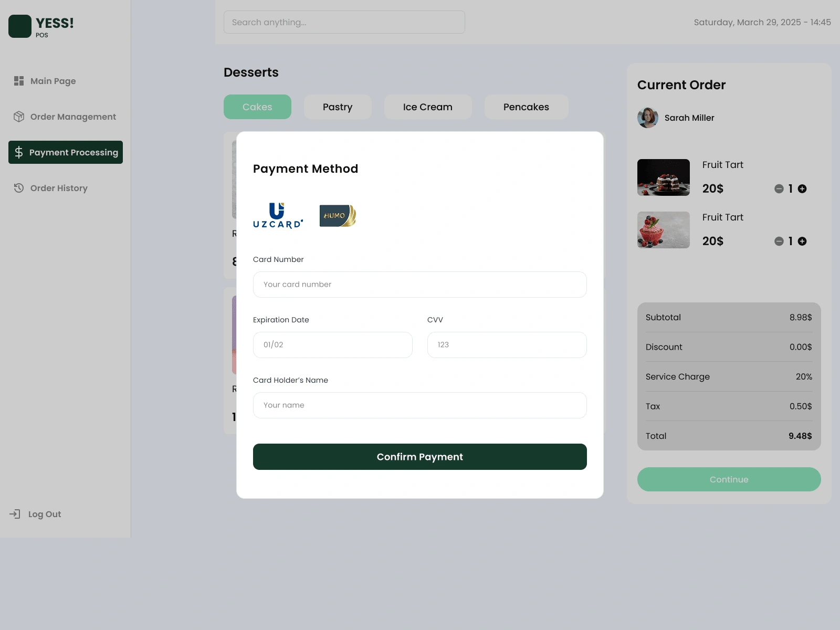Click the YESS! POS logo icon

pos(20,26)
